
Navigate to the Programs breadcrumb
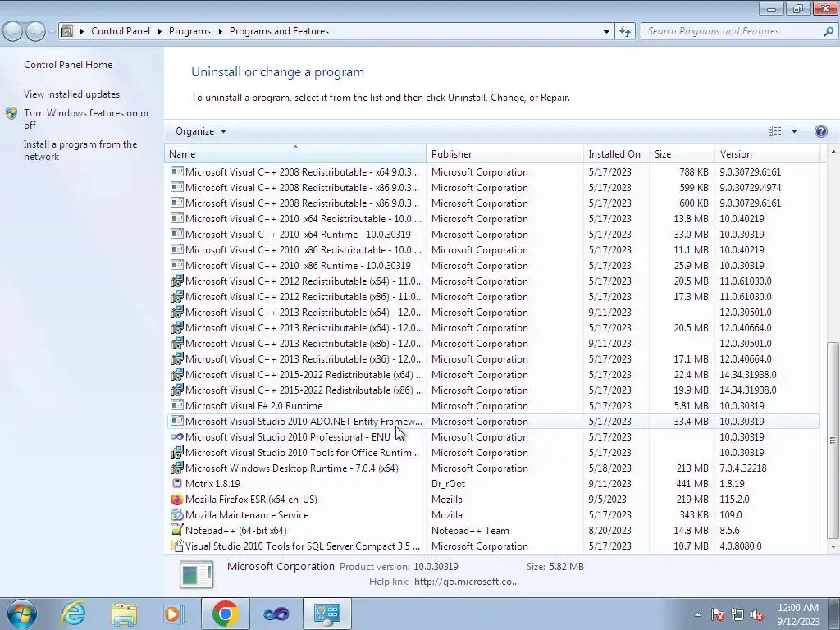(189, 32)
